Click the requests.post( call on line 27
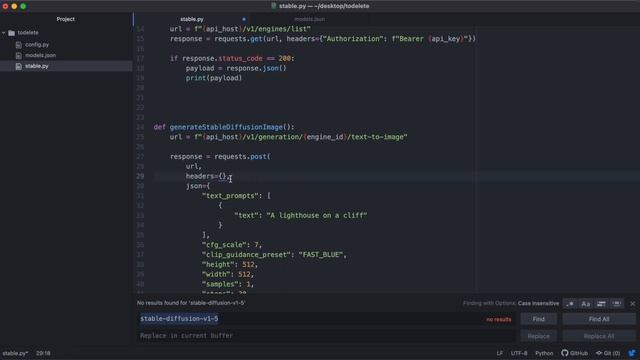 point(242,156)
